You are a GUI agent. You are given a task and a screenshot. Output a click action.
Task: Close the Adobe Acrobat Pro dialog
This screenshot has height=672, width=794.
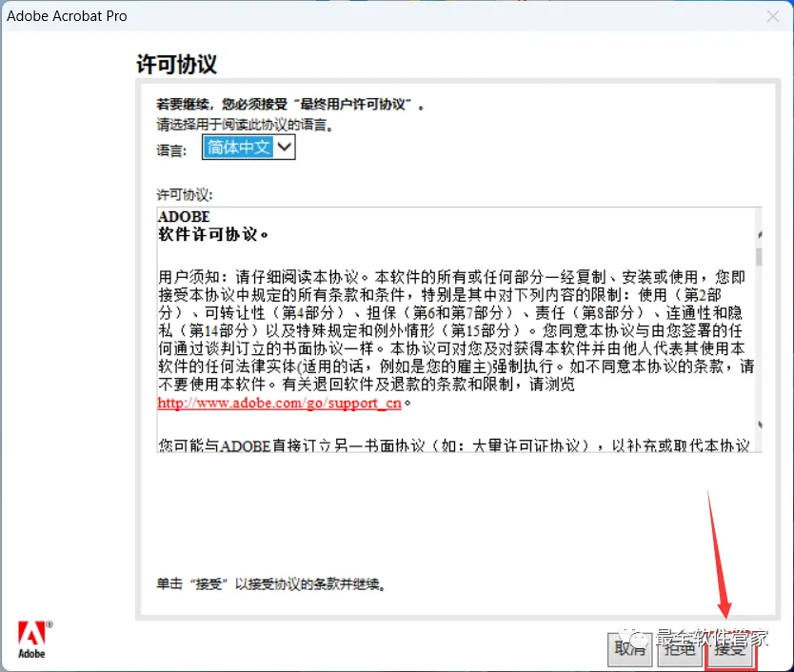pos(773,17)
